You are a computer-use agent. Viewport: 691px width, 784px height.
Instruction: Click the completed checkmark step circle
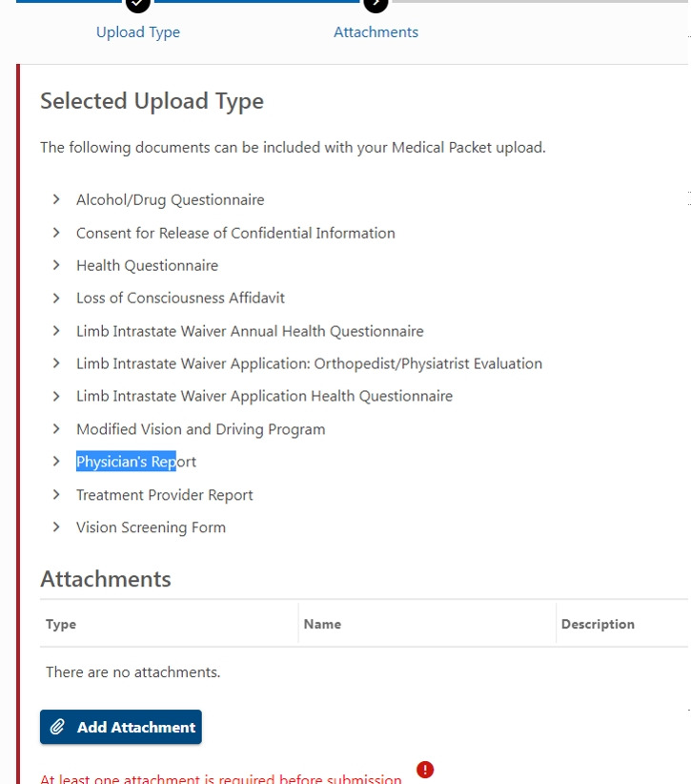point(138,4)
